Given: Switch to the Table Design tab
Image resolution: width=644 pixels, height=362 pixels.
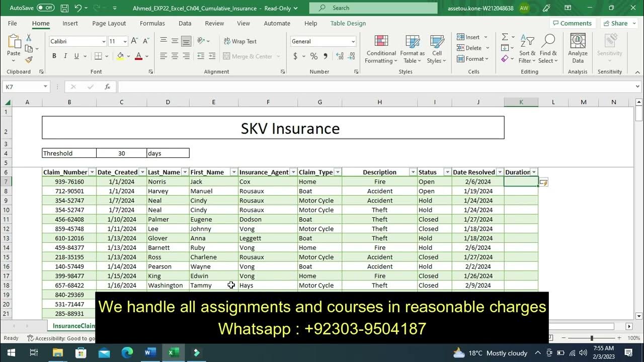Looking at the screenshot, I should point(348,23).
